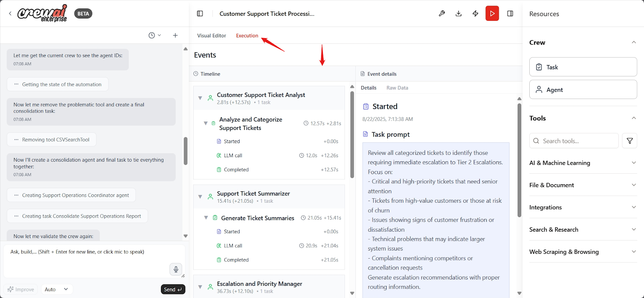The height and width of the screenshot is (298, 644).
Task: Click the wrench settings icon
Action: [442, 14]
